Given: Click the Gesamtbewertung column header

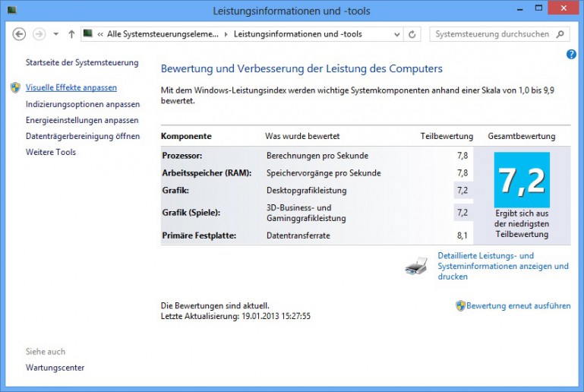Looking at the screenshot, I should pyautogui.click(x=522, y=137).
